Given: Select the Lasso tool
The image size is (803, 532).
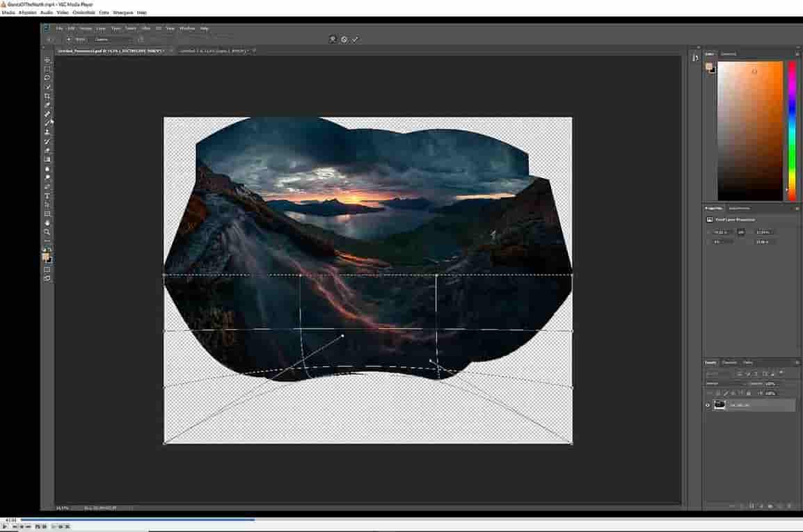Looking at the screenshot, I should point(47,78).
